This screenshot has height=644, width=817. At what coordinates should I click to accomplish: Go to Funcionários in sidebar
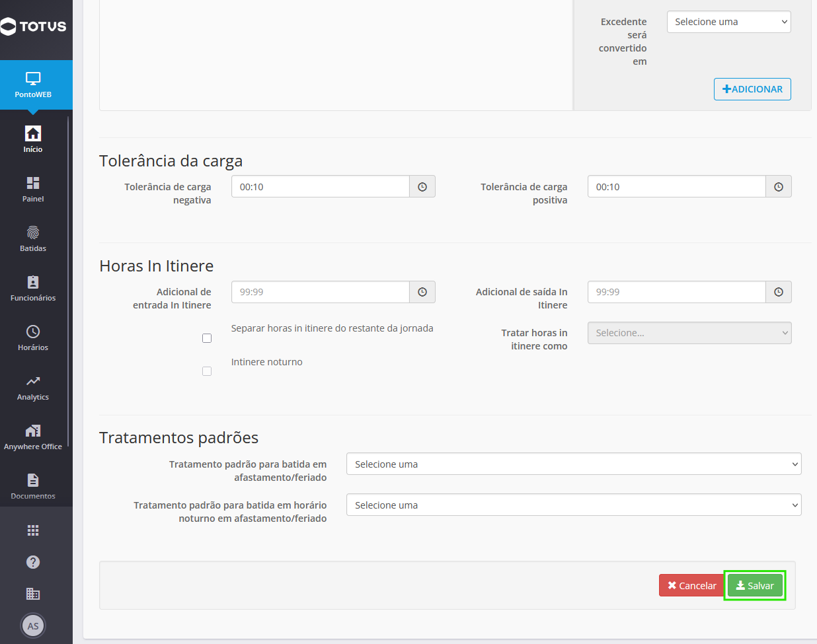coord(33,288)
